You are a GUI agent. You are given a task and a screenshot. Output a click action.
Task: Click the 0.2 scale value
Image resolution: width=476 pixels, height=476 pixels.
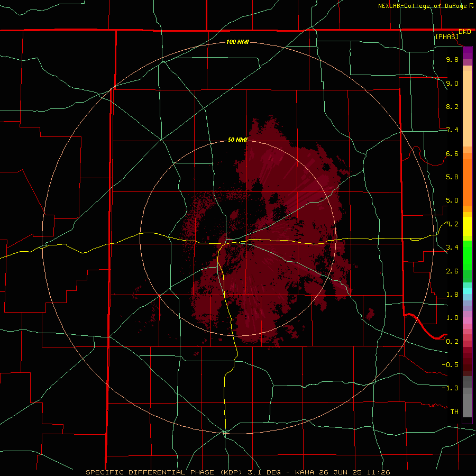point(452,342)
